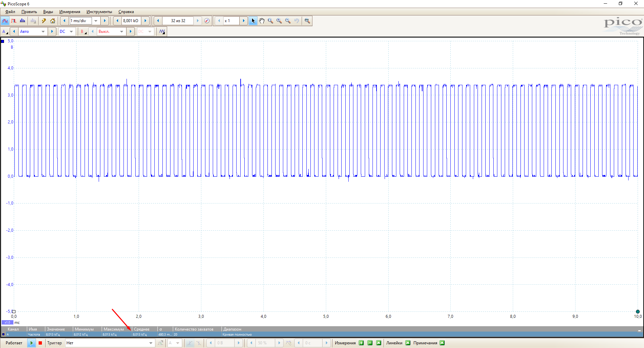Minimize the PicoScope 6 window

point(605,4)
